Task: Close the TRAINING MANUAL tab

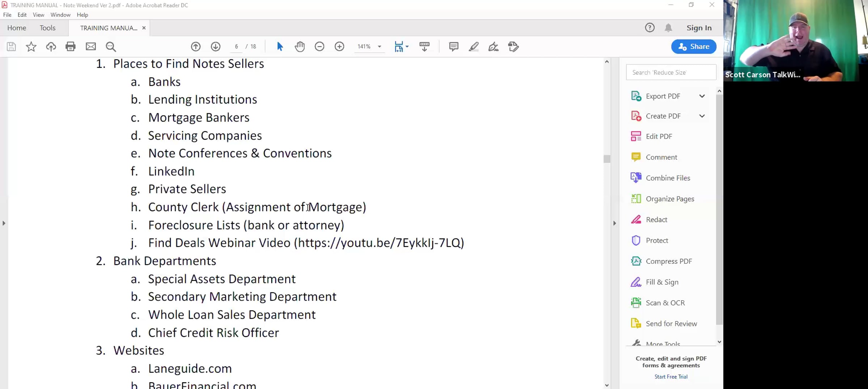Action: 144,28
